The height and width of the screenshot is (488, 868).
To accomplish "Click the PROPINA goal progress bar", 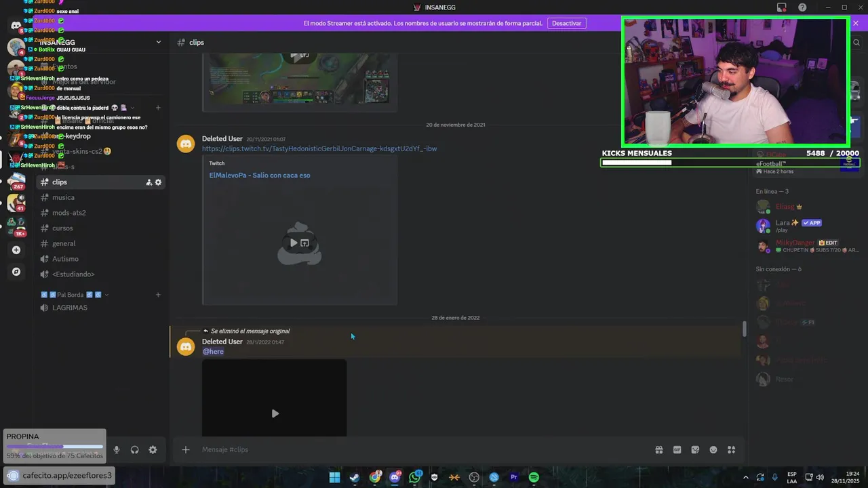I will click(55, 447).
